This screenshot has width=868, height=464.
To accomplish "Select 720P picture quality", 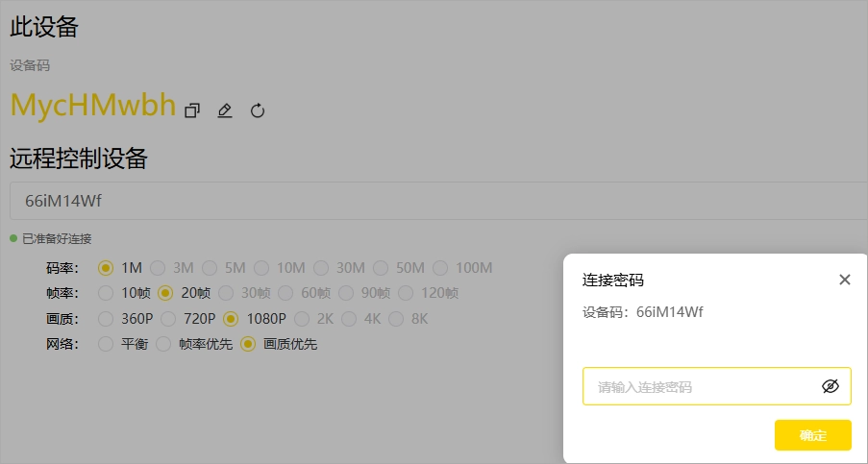I will [x=168, y=318].
